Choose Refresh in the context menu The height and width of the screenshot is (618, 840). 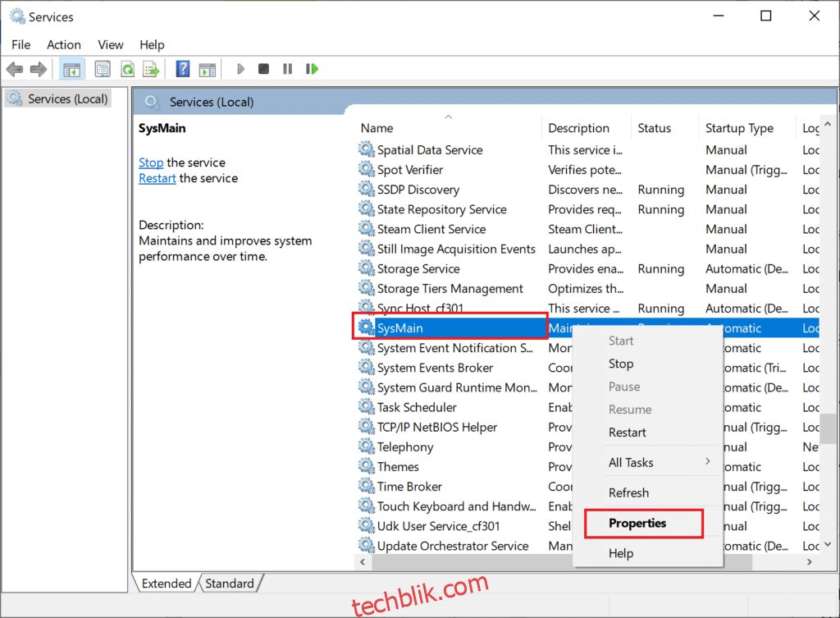pos(647,492)
